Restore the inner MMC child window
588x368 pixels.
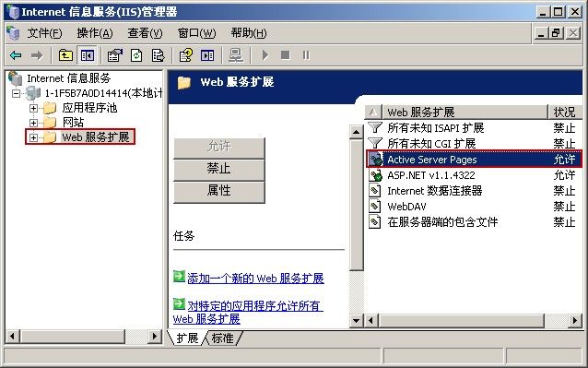click(x=557, y=33)
